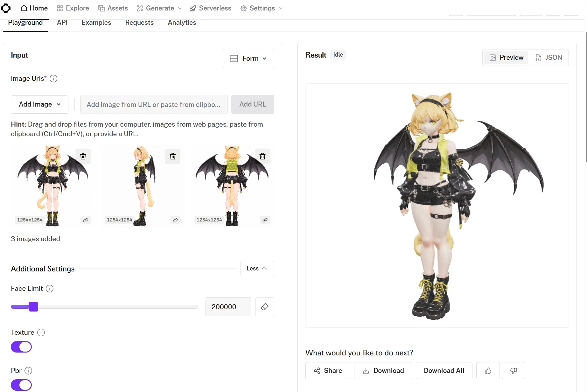Image resolution: width=587 pixels, height=392 pixels.
Task: Share the generated result
Action: point(328,371)
